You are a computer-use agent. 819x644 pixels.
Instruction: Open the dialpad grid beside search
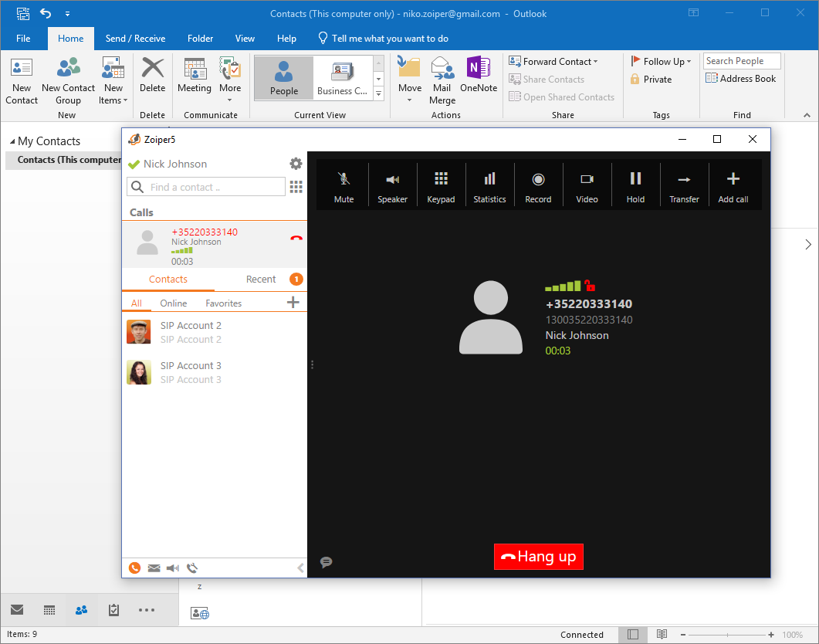pos(296,187)
